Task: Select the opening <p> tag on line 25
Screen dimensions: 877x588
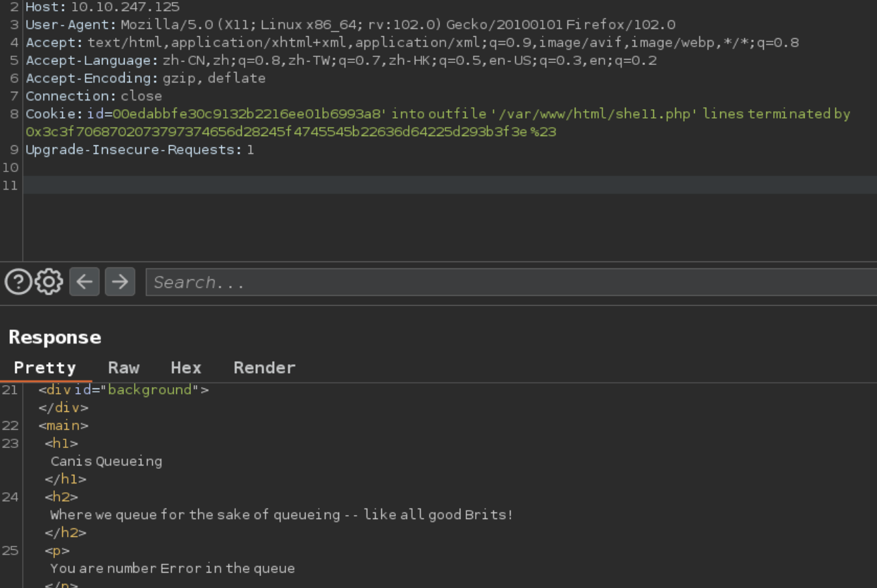Action: [x=58, y=550]
